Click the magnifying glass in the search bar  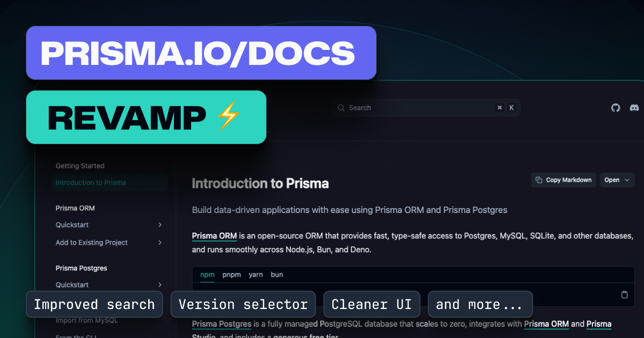pyautogui.click(x=341, y=107)
